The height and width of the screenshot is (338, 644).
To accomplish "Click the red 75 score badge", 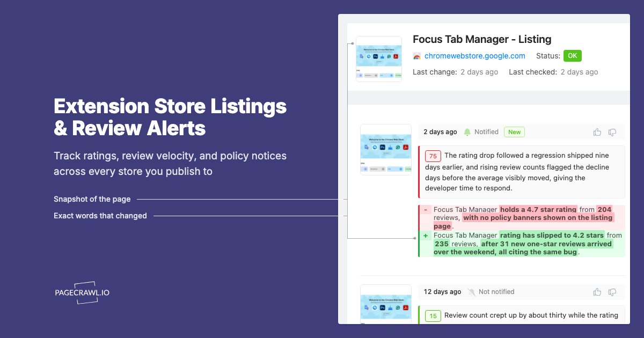I will [x=433, y=156].
